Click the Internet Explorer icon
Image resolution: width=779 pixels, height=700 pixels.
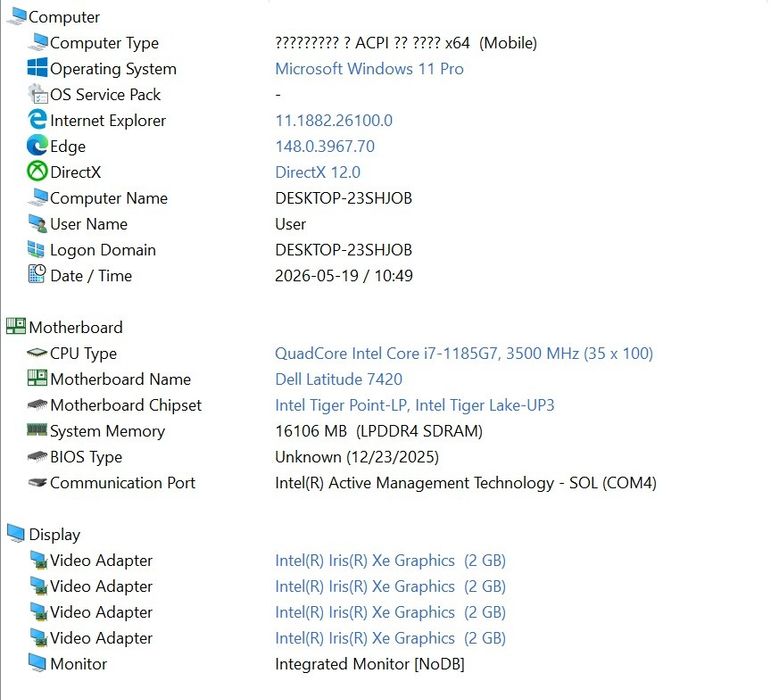click(37, 120)
